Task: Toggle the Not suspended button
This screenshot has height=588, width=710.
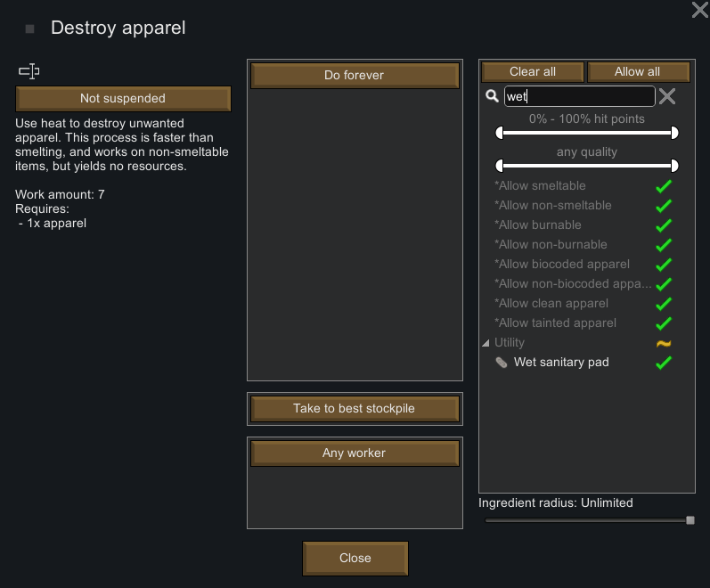Action: (123, 98)
